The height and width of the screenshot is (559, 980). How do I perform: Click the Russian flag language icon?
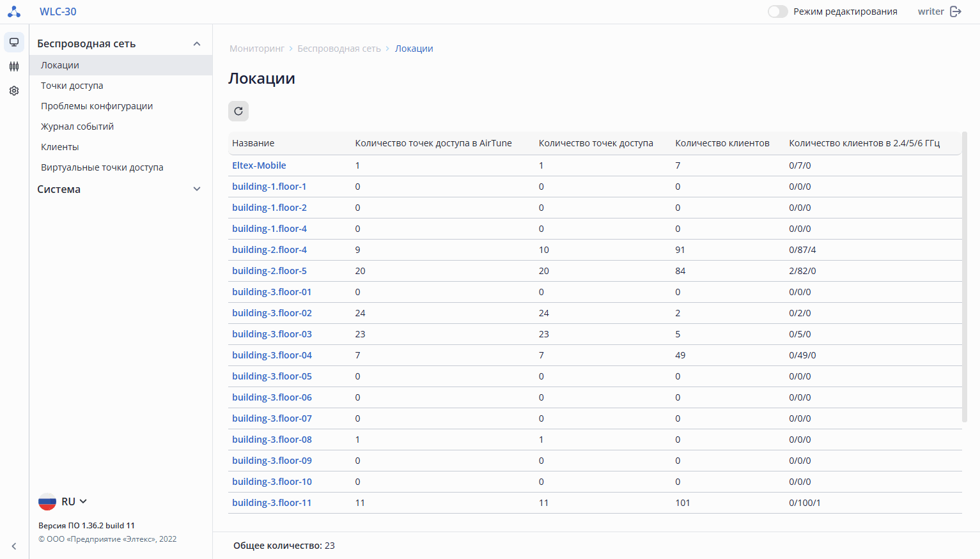point(47,502)
